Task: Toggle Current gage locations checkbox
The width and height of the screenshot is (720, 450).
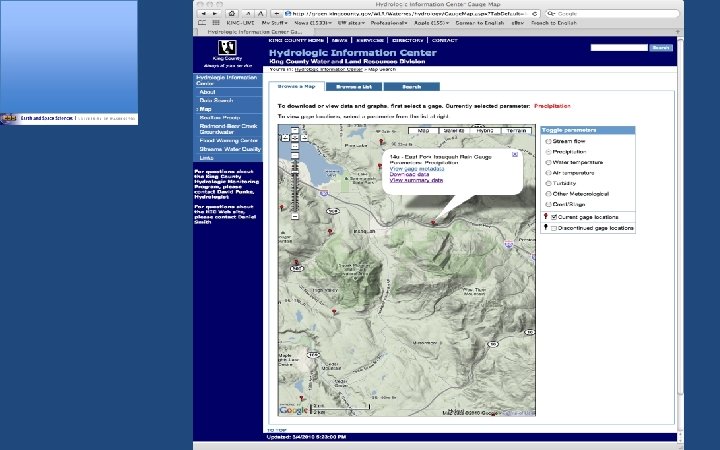Action: point(554,217)
